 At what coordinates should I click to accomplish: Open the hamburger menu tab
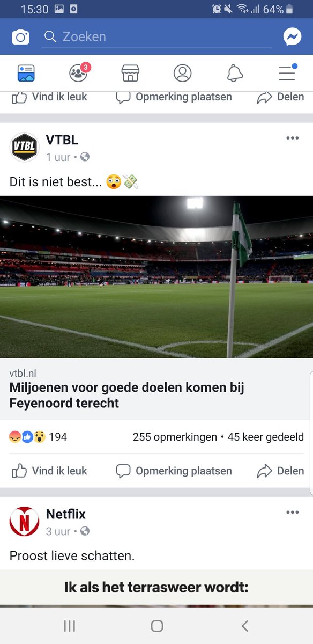click(x=287, y=72)
